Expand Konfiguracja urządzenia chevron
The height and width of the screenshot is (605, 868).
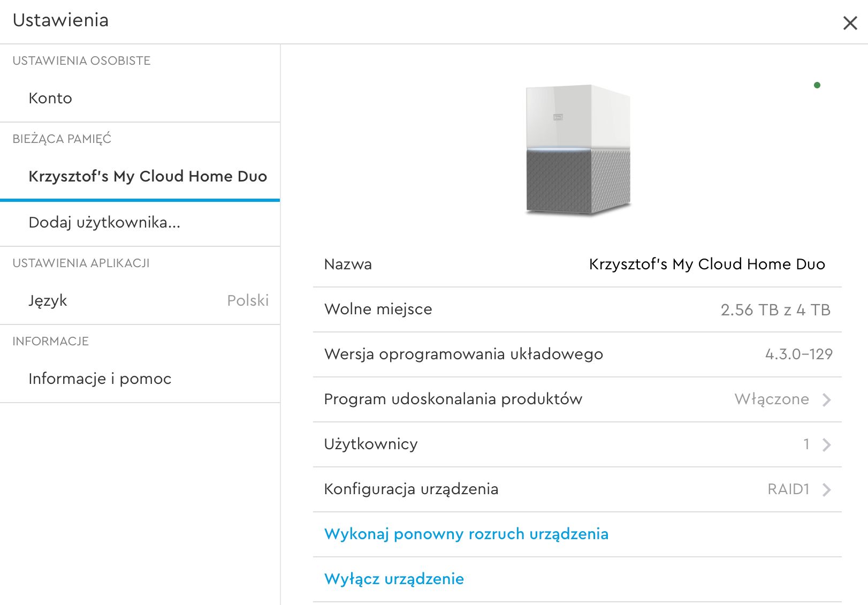[826, 490]
